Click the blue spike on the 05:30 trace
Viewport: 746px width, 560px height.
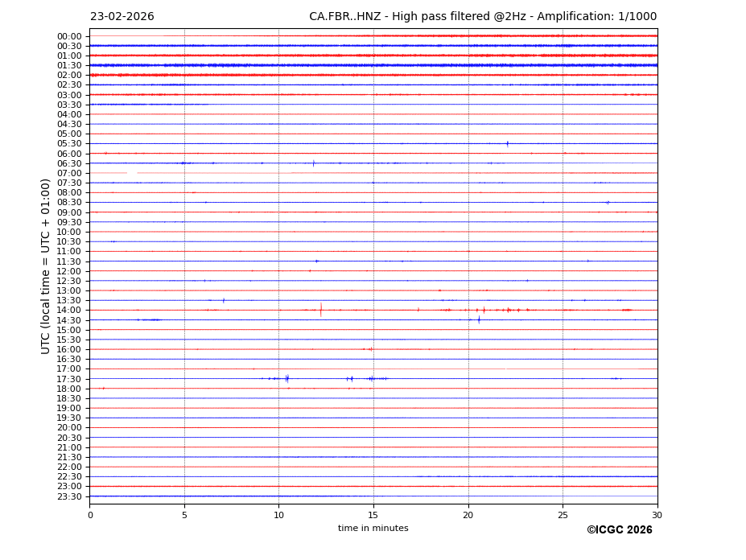pos(507,144)
